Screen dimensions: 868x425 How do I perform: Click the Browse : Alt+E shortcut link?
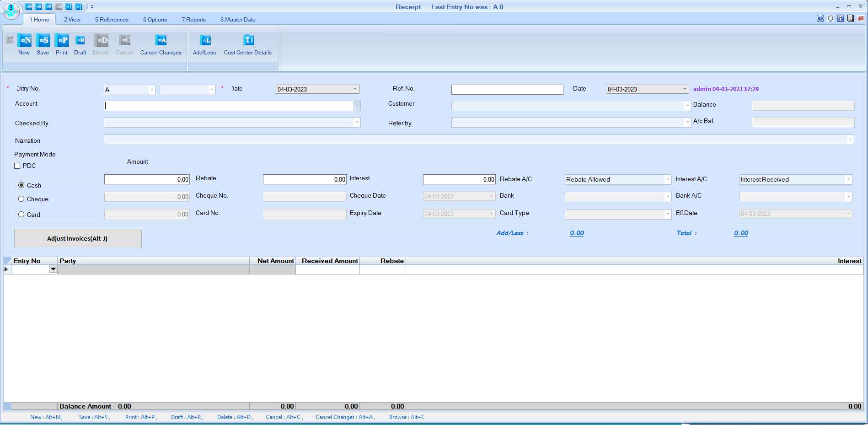pyautogui.click(x=406, y=417)
